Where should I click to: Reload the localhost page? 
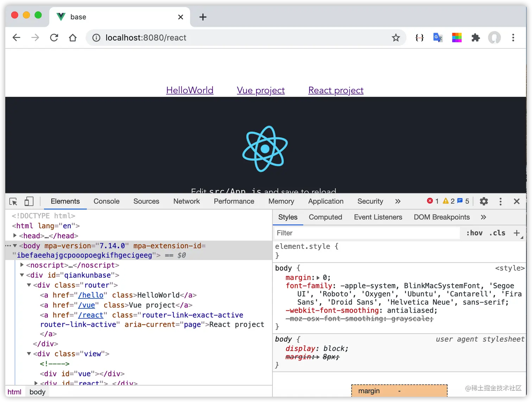click(x=54, y=38)
